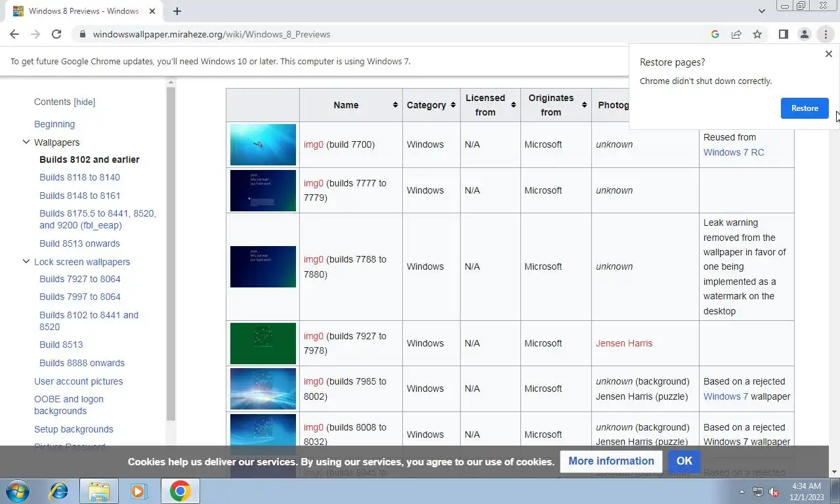840x504 pixels.
Task: Open img0 link for builds 7788 to 7880
Action: coord(313,259)
